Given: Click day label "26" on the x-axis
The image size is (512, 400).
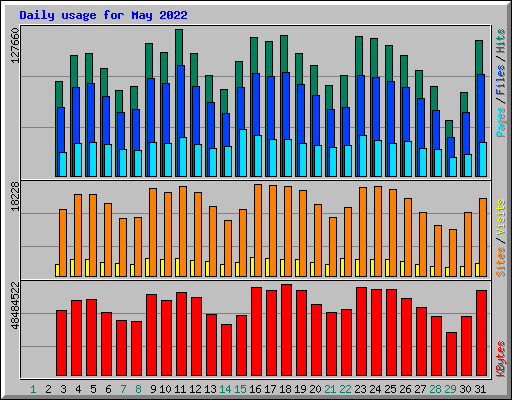Looking at the screenshot, I should click(405, 389).
